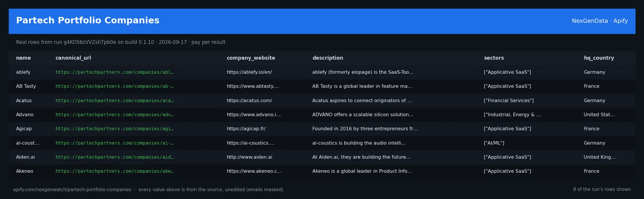Click Akeneo's '["Applicative SaaS"]' sectors cell
Screen dimensions: 644x199
(x=507, y=171)
